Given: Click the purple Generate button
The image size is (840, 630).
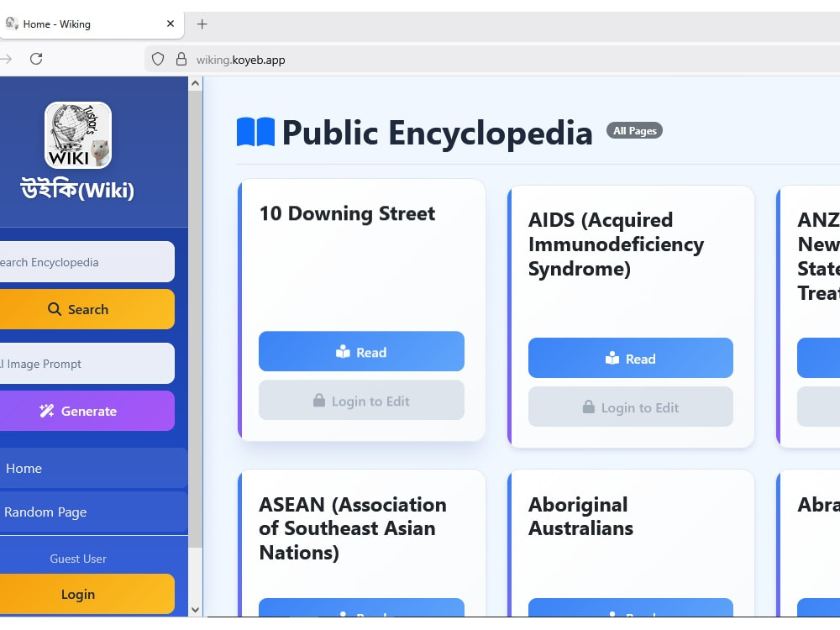Looking at the screenshot, I should [x=87, y=411].
